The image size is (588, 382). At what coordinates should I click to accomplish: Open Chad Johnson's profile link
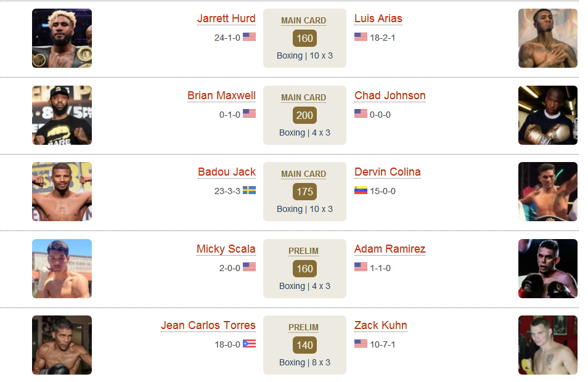[x=390, y=95]
